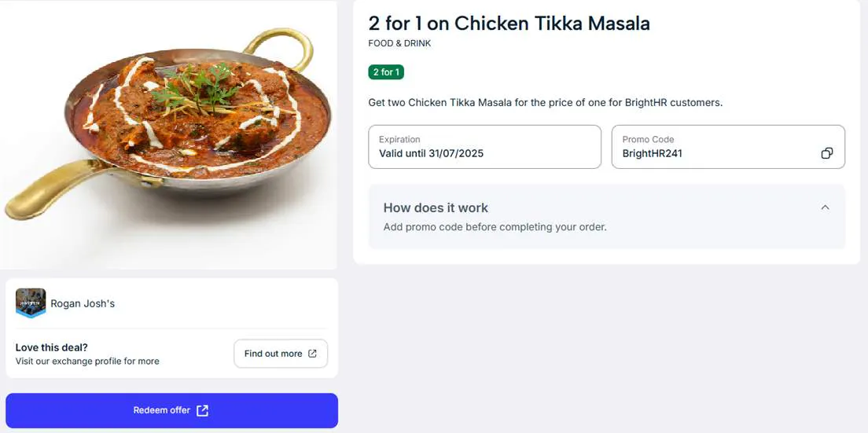The width and height of the screenshot is (868, 433).
Task: Click the FOOD & DRINK category label
Action: [399, 43]
